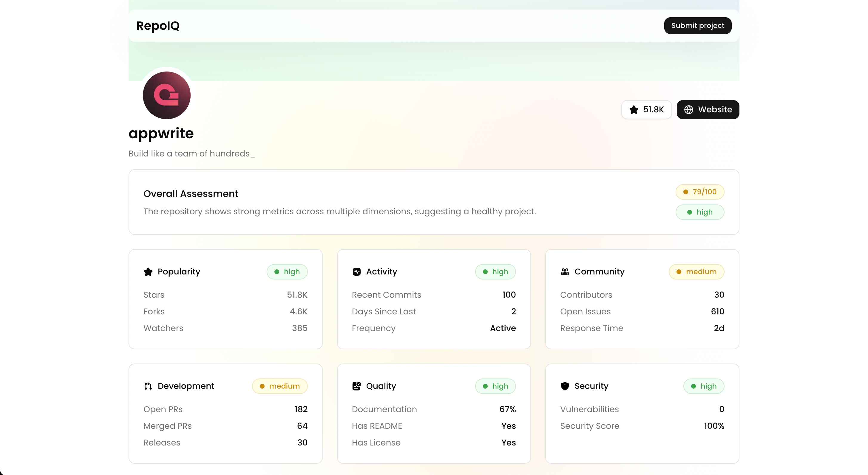Click the Watchers value 385
The height and width of the screenshot is (475, 868).
(299, 328)
